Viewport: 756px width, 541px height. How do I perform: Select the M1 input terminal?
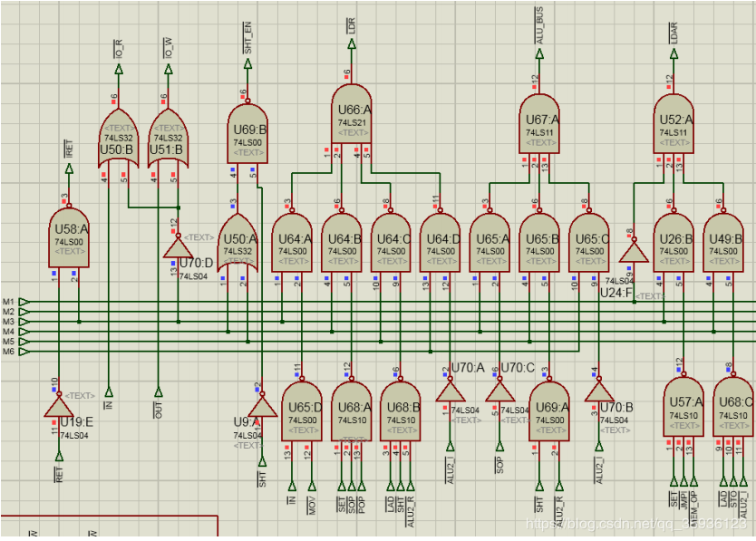tap(24, 302)
